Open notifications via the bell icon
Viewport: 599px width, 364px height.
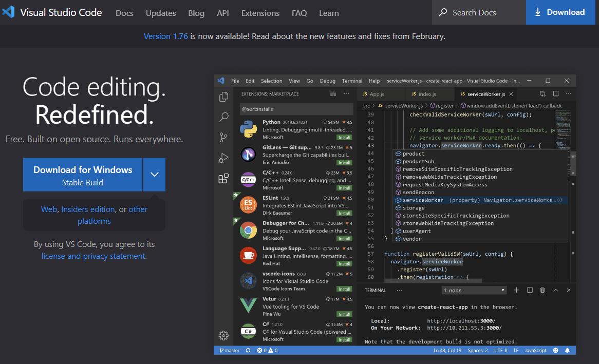tap(567, 350)
